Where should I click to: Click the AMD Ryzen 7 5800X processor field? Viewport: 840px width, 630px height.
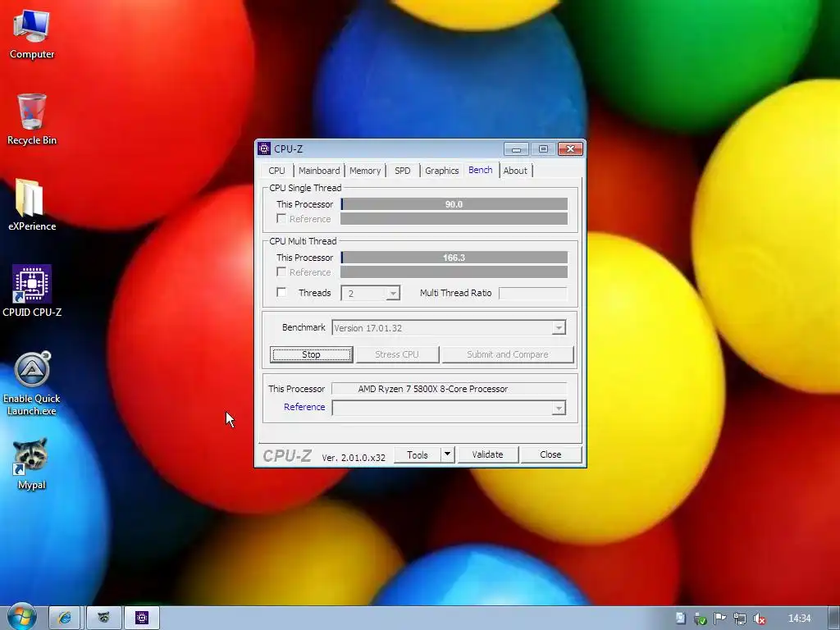(449, 389)
